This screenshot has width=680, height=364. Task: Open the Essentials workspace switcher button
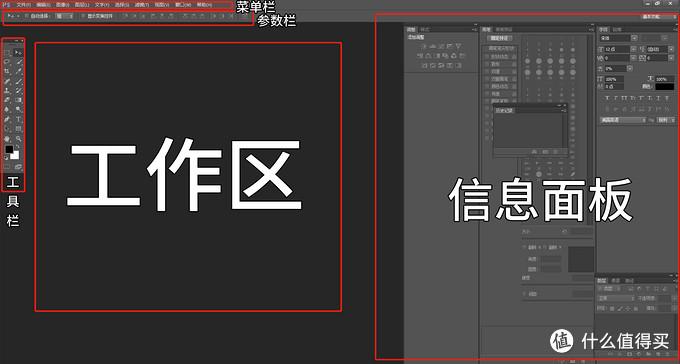[651, 16]
